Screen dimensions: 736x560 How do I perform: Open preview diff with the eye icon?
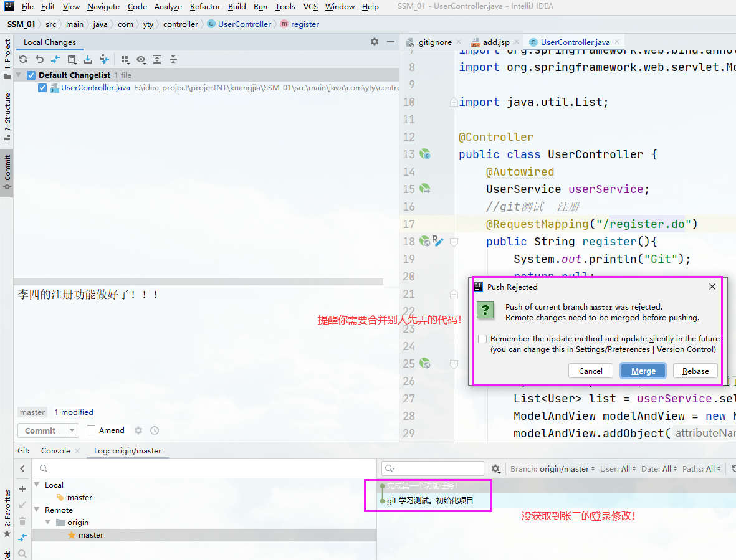(x=141, y=59)
